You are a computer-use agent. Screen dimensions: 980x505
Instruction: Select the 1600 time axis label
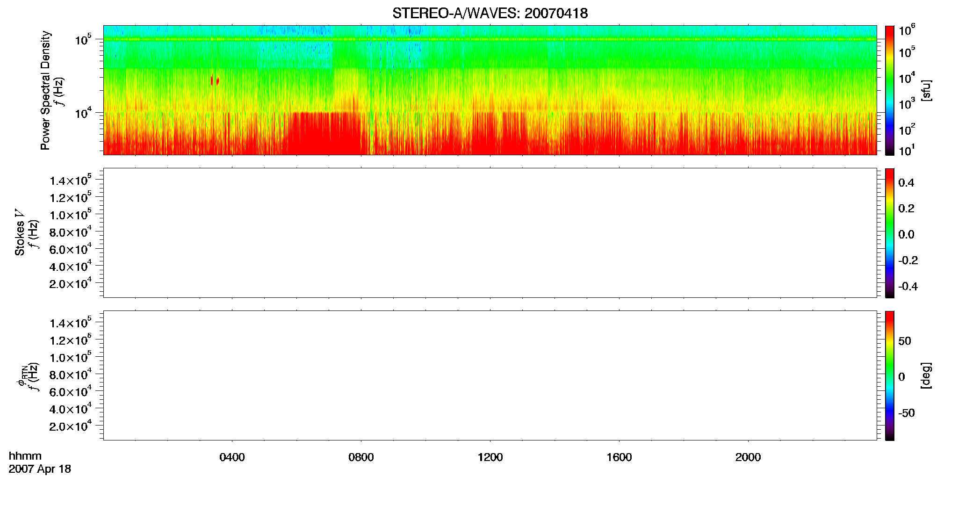(x=619, y=457)
